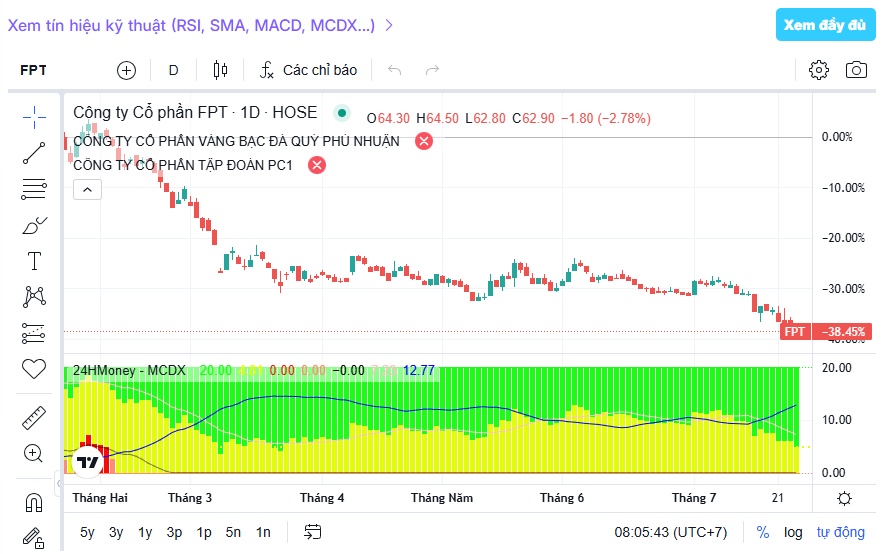Select the 1p time range
Viewport: 895px width, 554px height.
click(204, 532)
